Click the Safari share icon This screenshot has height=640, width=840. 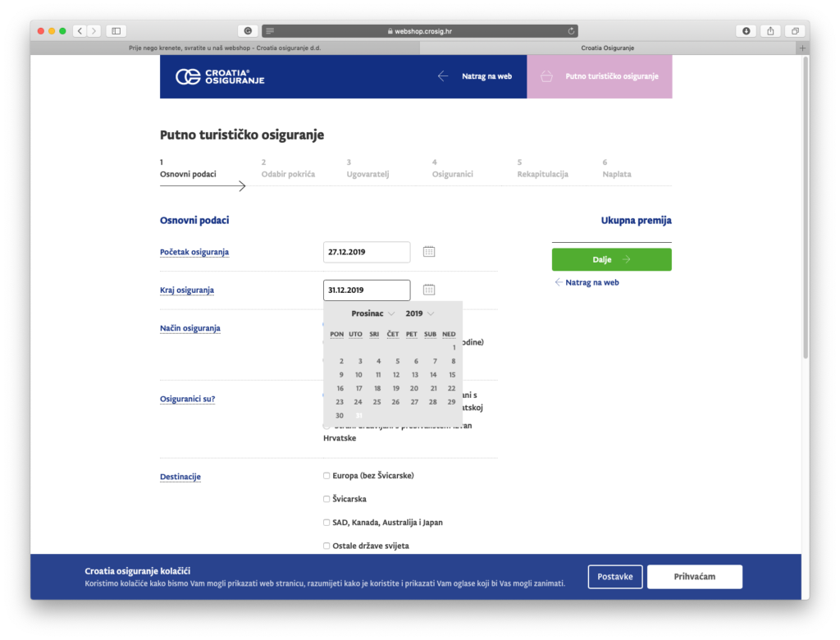tap(770, 31)
